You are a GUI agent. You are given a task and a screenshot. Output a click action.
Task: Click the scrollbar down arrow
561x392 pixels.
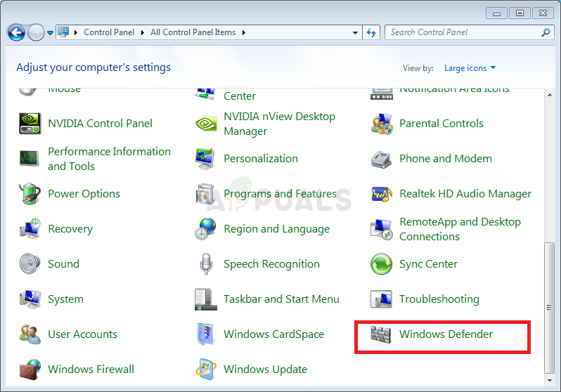[x=550, y=380]
